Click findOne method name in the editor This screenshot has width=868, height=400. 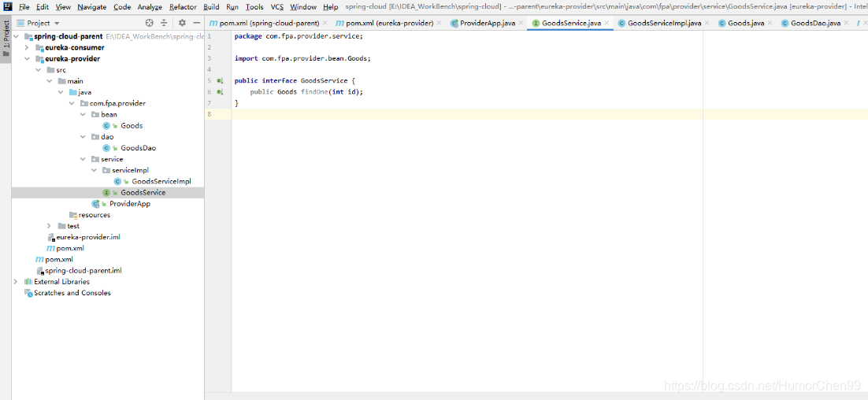point(314,92)
